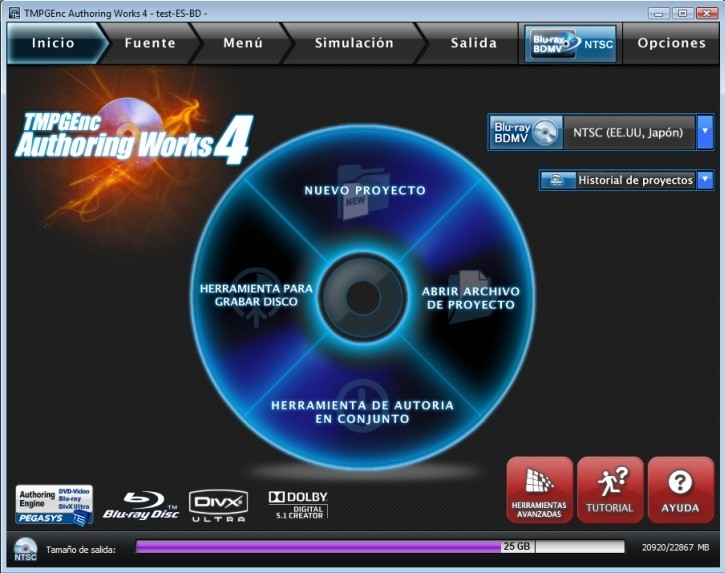The image size is (725, 573).
Task: Click the Blu-ray Disc logo
Action: click(x=141, y=505)
